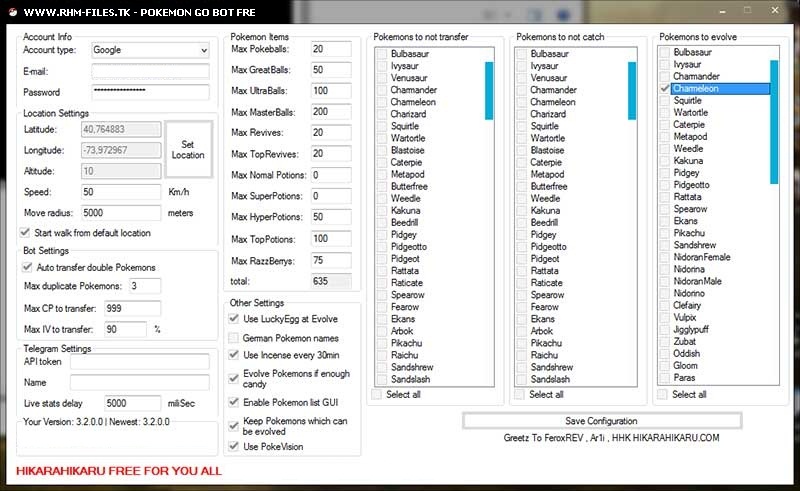This screenshot has height=491, width=800.
Task: Click the Telegram API token field
Action: 139,361
